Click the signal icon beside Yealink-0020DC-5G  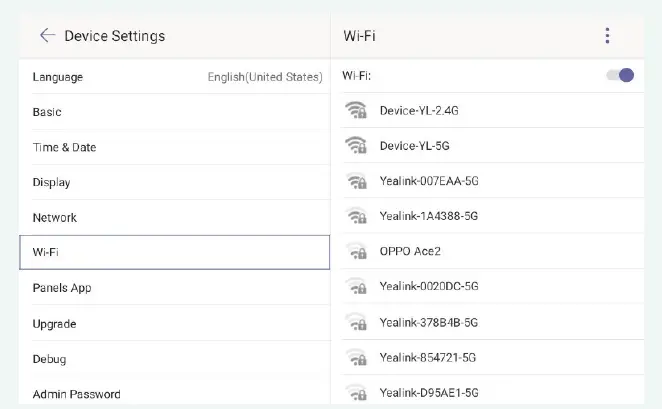click(355, 286)
